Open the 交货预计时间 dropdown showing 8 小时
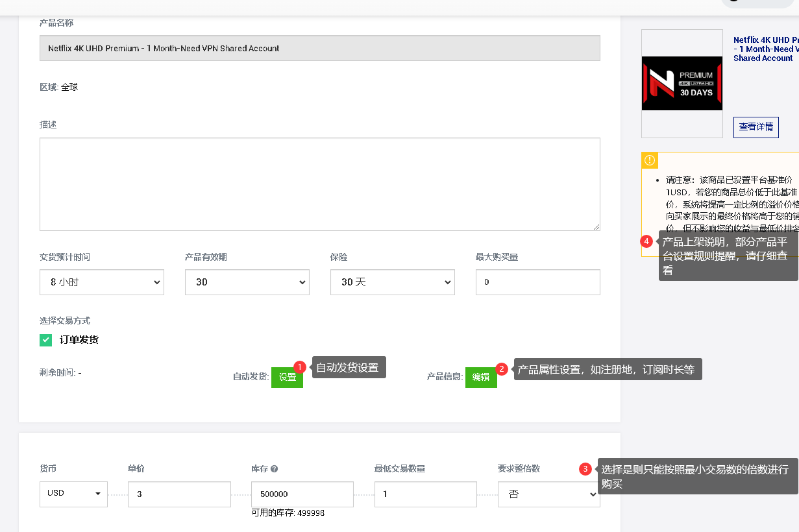799x532 pixels. [x=102, y=282]
